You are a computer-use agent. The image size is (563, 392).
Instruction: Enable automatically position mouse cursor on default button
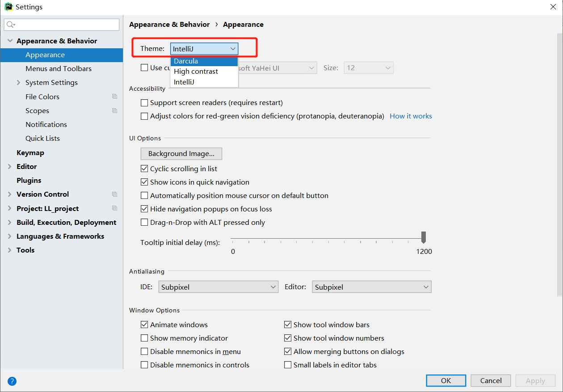click(144, 196)
